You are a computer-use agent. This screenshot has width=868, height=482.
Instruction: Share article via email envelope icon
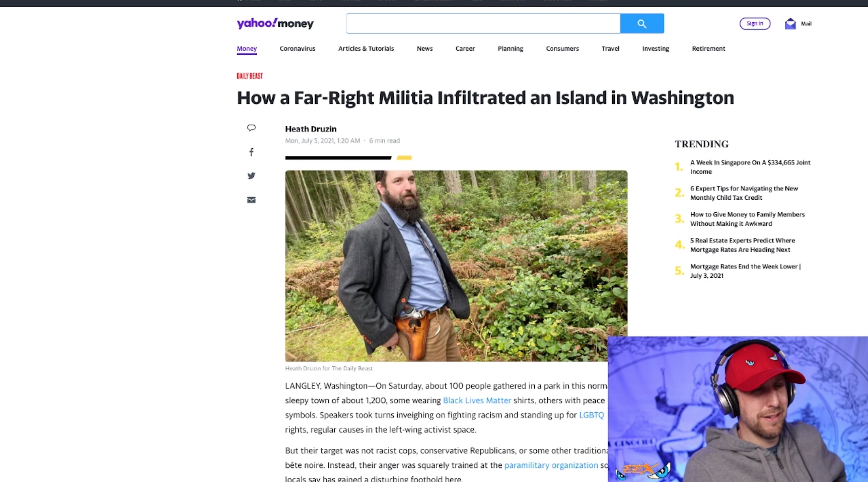click(x=251, y=200)
